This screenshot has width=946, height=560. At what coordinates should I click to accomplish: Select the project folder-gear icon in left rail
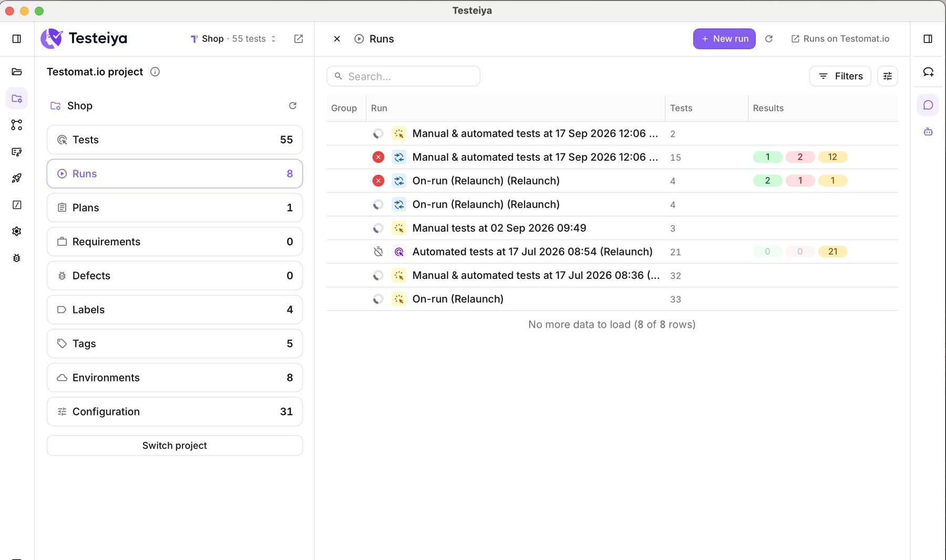[x=17, y=99]
